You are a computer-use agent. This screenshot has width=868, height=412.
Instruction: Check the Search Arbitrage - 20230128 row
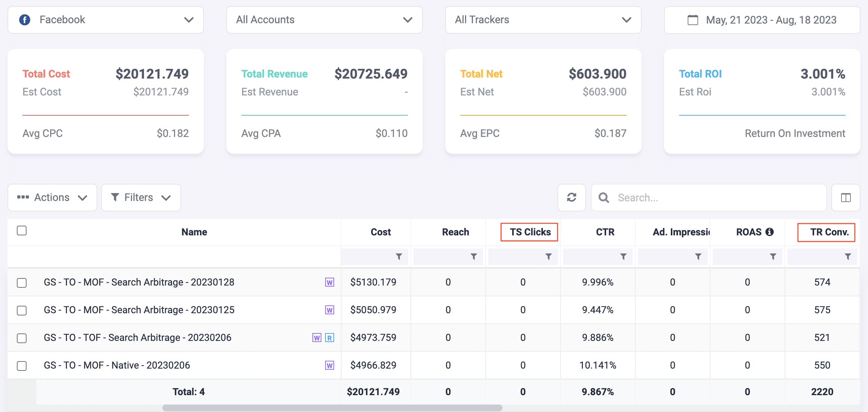pos(22,283)
